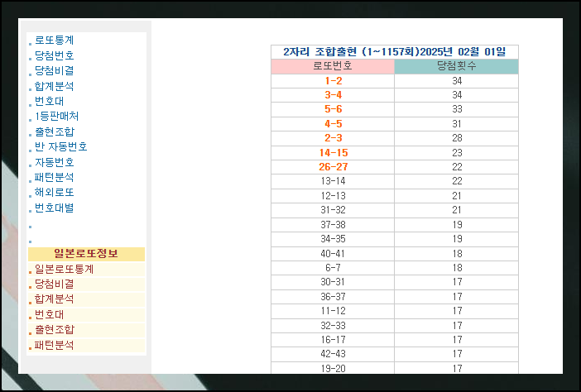Select the 34-35 combination cell
Viewport: 581px width, 392px height.
click(x=333, y=239)
